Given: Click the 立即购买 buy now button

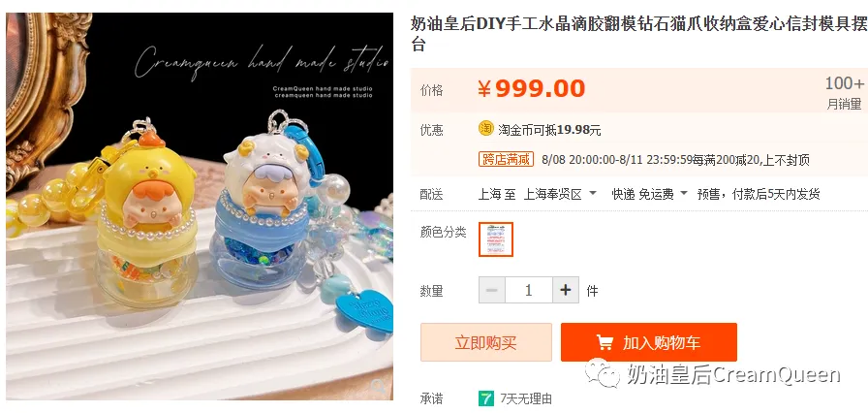Looking at the screenshot, I should [486, 342].
